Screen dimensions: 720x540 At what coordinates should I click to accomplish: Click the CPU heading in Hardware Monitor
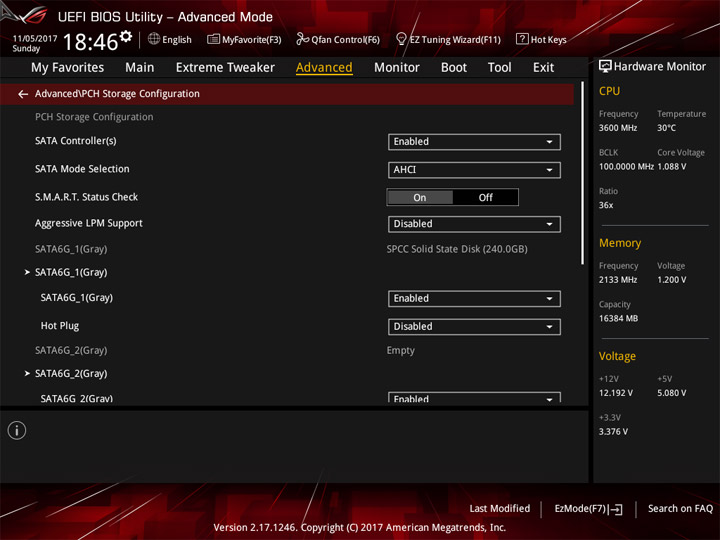[609, 91]
